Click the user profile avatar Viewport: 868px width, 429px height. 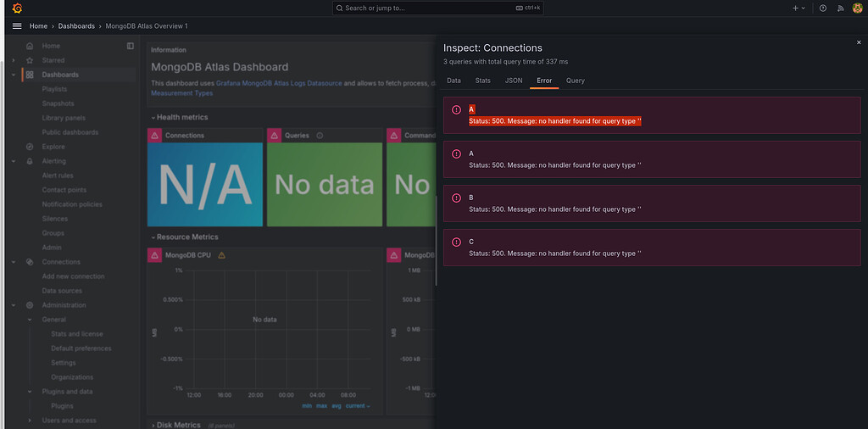click(x=857, y=8)
